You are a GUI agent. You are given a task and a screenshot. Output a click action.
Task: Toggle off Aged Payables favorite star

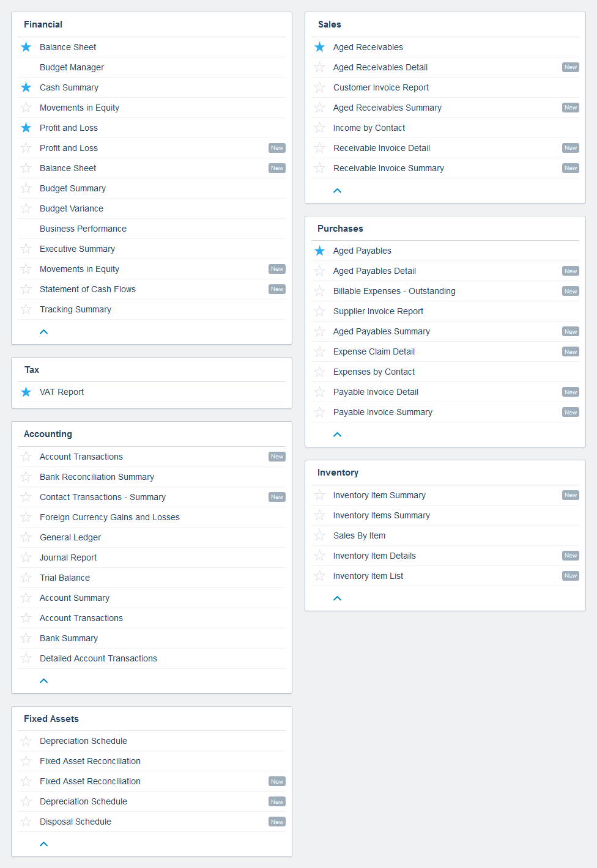[x=319, y=251]
